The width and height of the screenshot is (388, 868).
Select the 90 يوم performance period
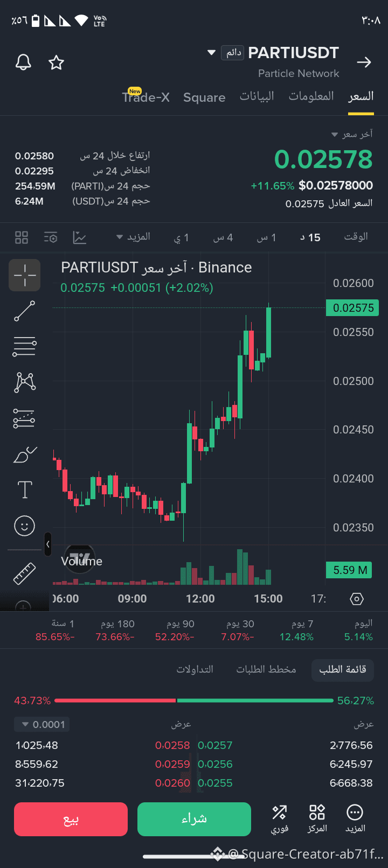(x=175, y=630)
